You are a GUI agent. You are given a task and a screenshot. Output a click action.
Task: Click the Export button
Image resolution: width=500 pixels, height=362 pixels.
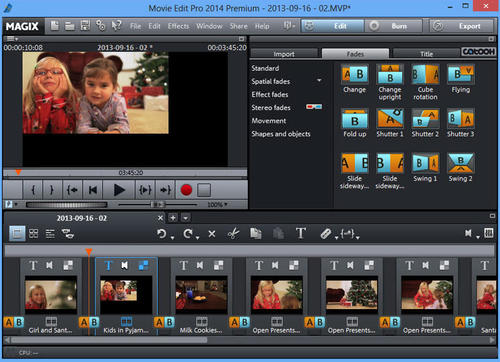tap(461, 26)
